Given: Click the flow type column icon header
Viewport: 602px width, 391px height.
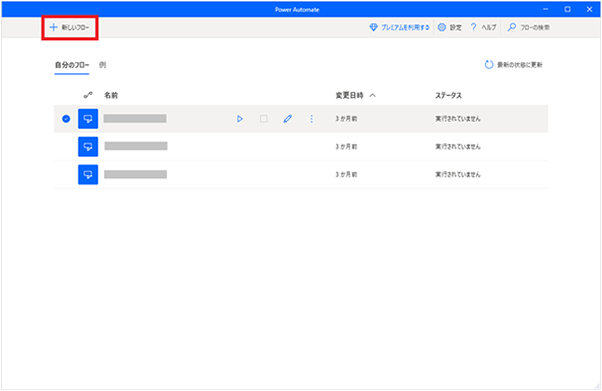Looking at the screenshot, I should [x=88, y=95].
